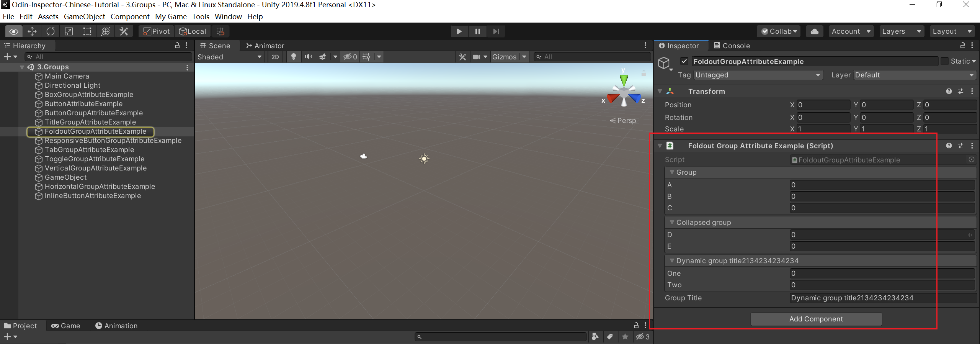980x344 pixels.
Task: Open Transform component help icon
Action: tap(949, 91)
